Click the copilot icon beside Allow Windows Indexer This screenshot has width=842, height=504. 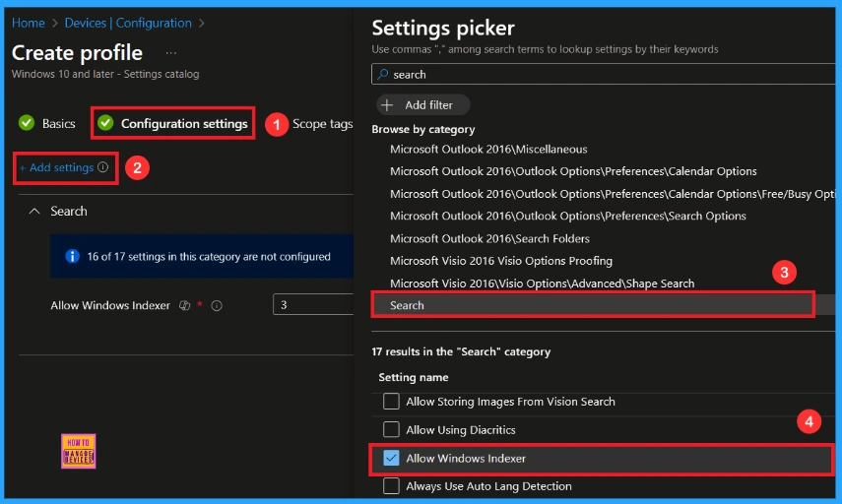[185, 305]
